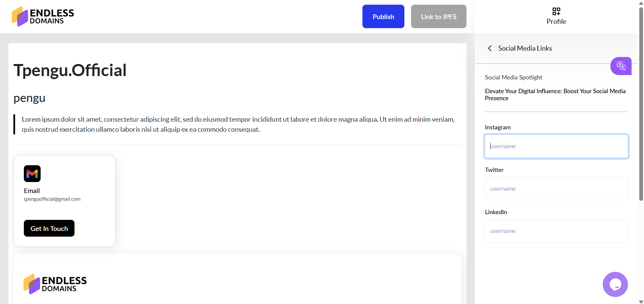Screen dimensions: 644x304
Task: Click the Twitter username input
Action: tap(556, 189)
